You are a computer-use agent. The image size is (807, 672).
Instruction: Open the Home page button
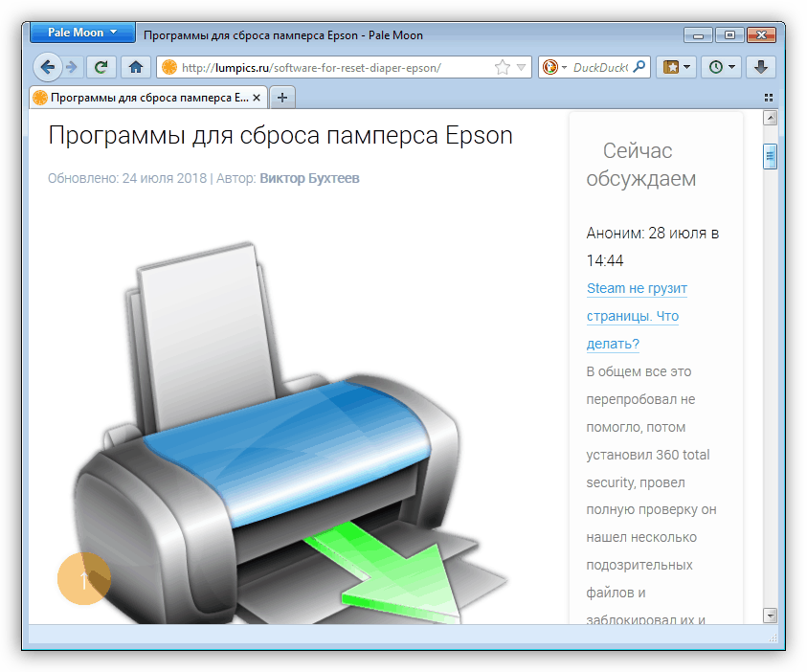tap(136, 67)
